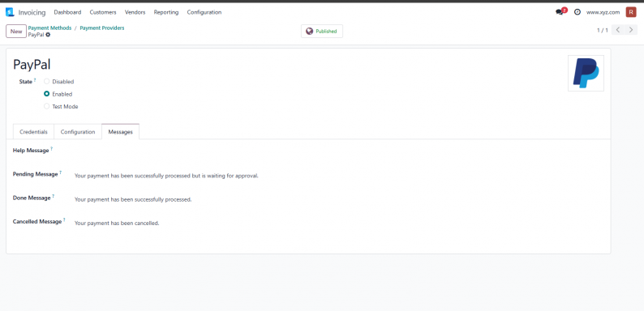Click the empty Help Message field
644x311 pixels.
pos(339,151)
